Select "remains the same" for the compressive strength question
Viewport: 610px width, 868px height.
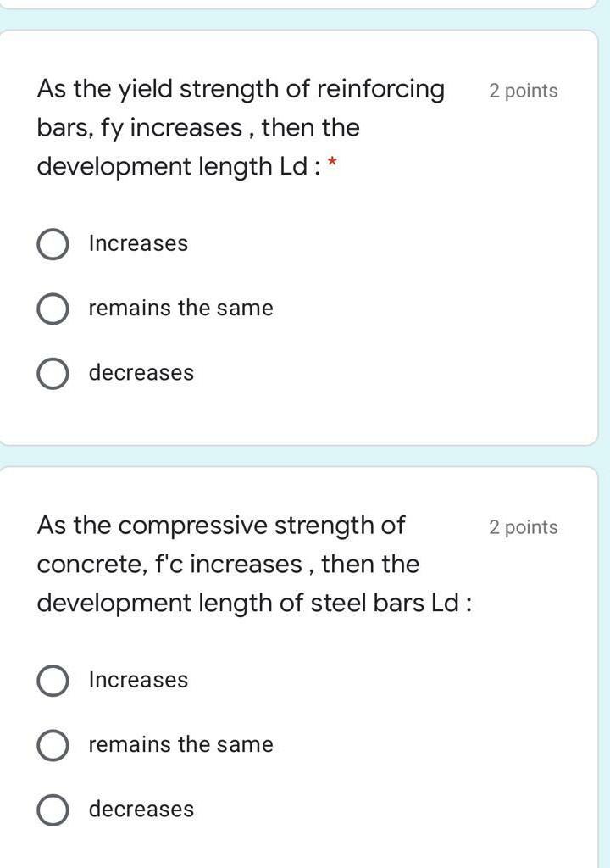pos(53,744)
